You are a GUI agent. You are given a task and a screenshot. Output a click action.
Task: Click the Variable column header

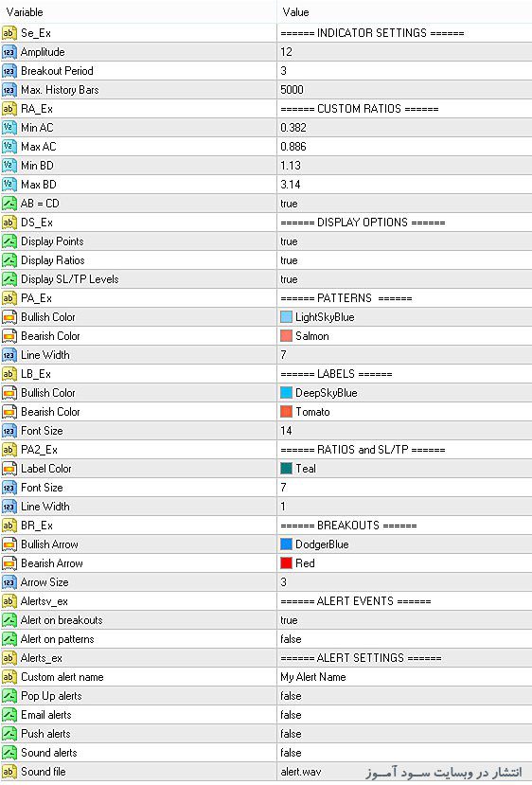tap(138, 12)
